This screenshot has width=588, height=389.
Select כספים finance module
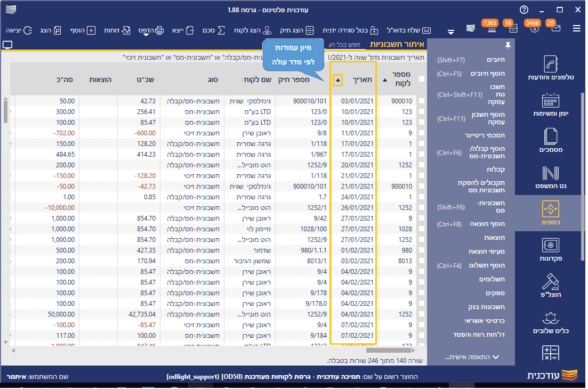551,213
